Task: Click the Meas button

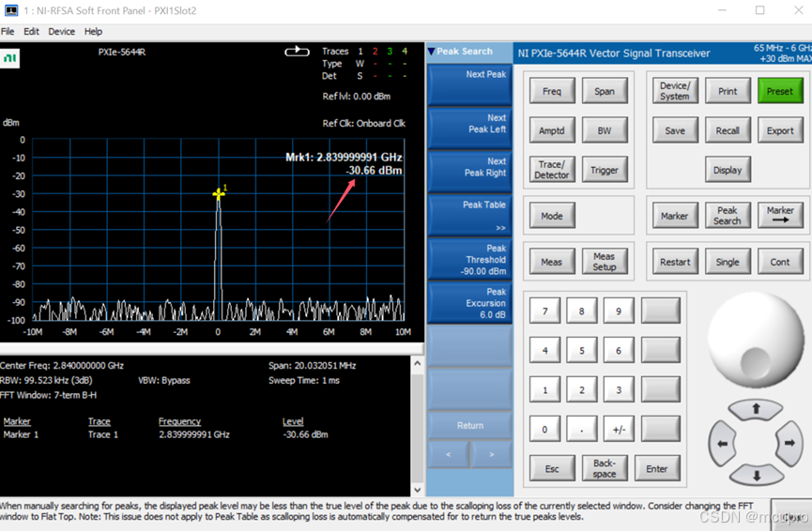Action: click(552, 262)
